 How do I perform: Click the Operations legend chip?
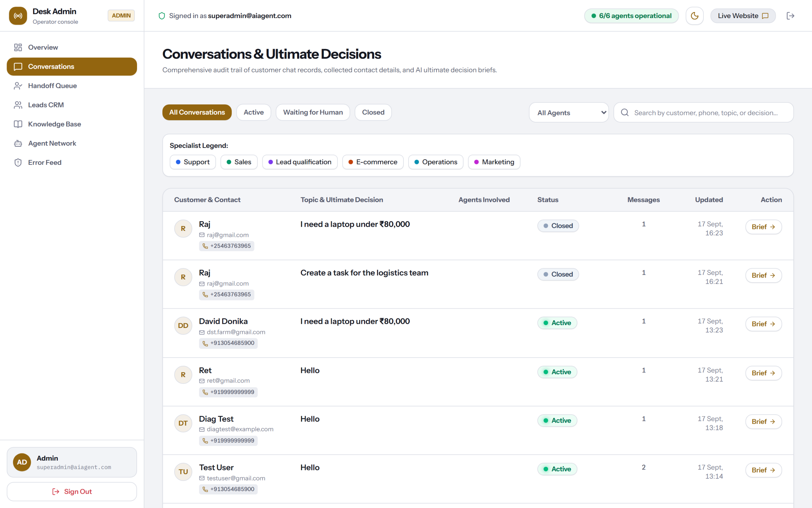coord(435,162)
